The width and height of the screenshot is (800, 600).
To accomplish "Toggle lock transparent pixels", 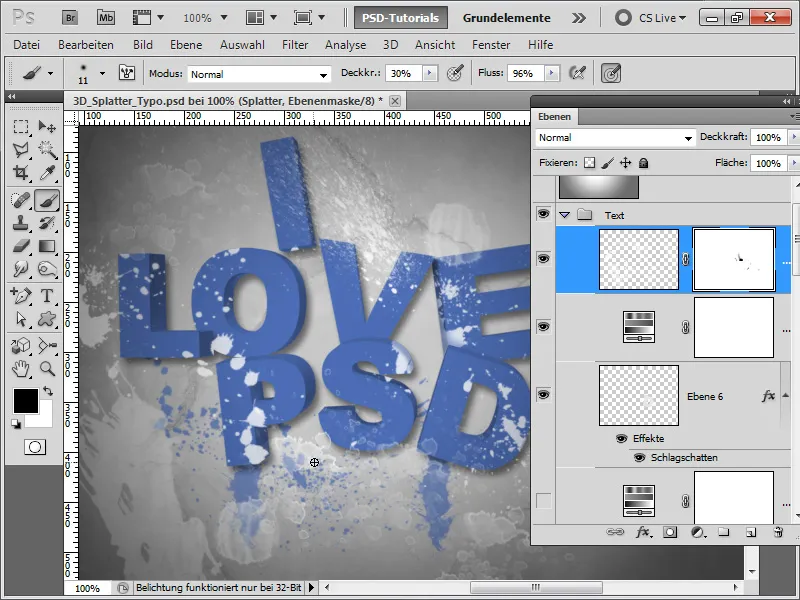I will click(589, 163).
